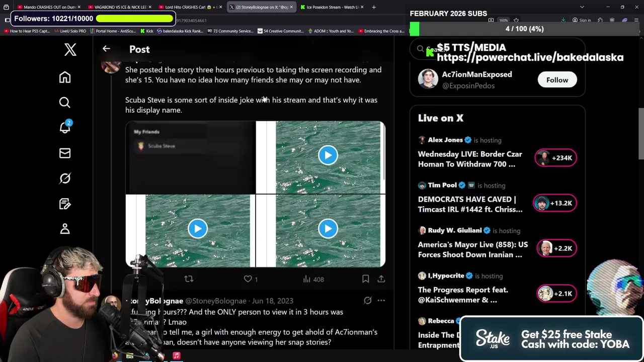644x362 pixels.
Task: Open the Scuba Steve screenshot image
Action: (190, 157)
